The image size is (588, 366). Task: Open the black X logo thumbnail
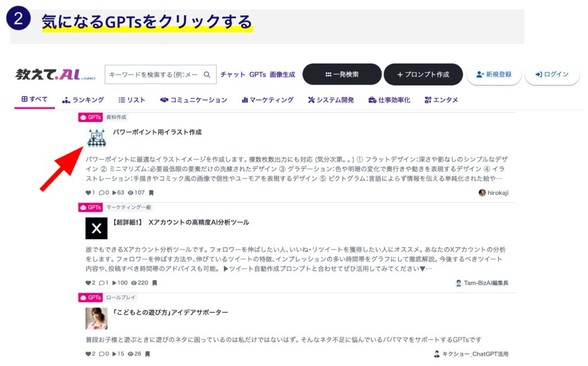click(x=96, y=228)
